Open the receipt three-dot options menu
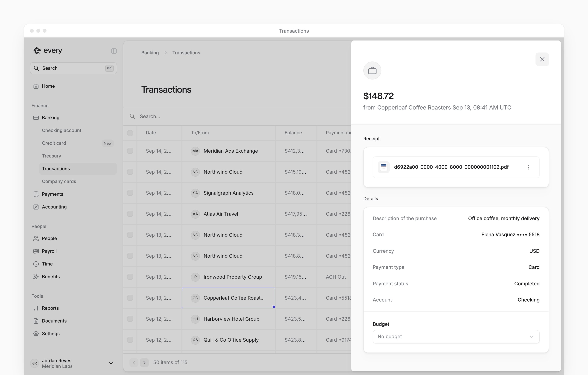588x375 pixels. click(x=529, y=167)
